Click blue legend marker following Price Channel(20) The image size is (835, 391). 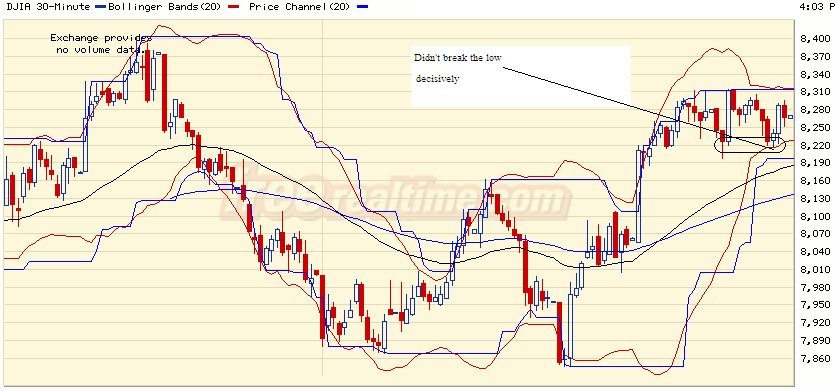pyautogui.click(x=363, y=7)
